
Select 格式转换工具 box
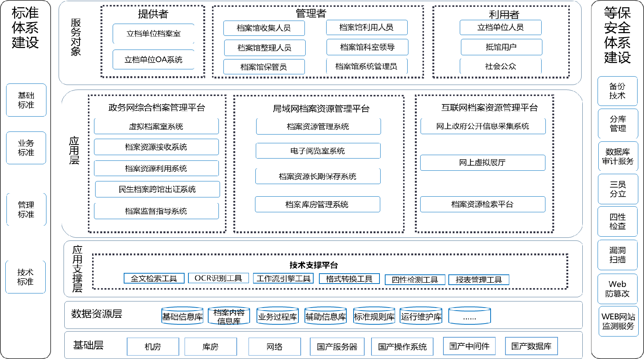pyautogui.click(x=349, y=279)
